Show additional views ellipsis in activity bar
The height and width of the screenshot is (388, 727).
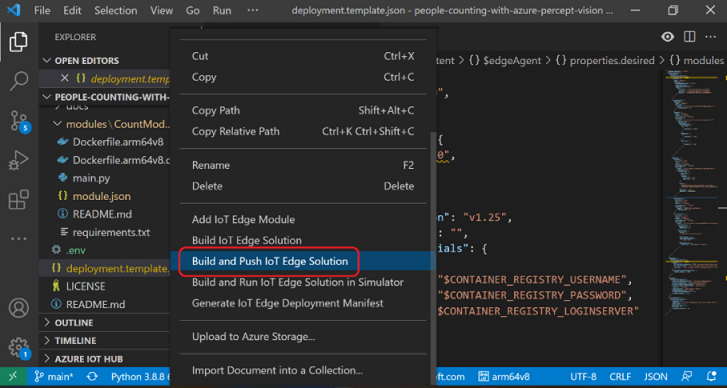coord(19,239)
